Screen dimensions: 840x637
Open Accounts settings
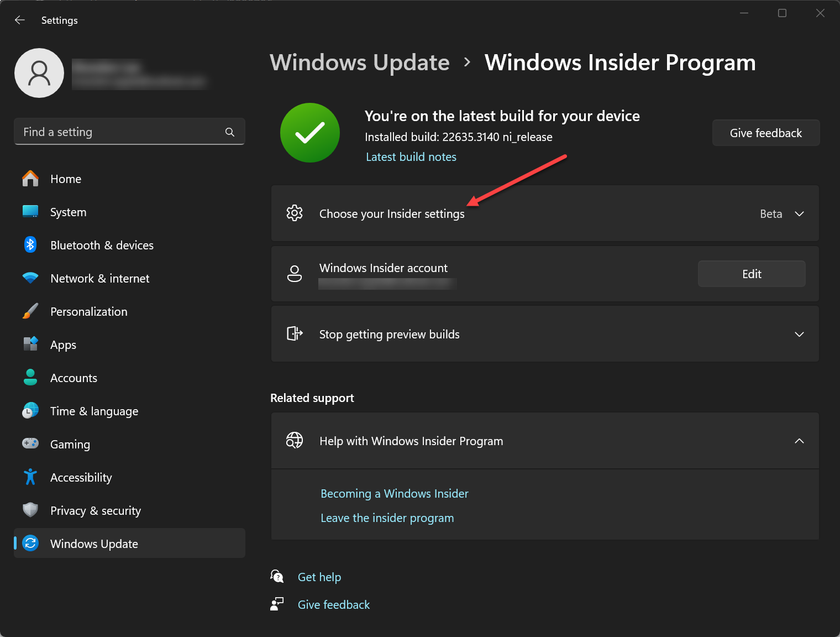tap(129, 378)
